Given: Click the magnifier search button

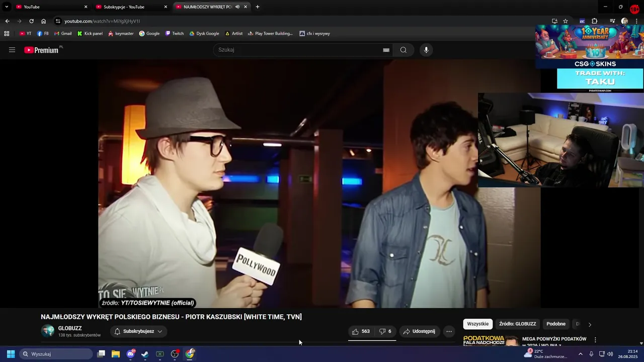Looking at the screenshot, I should tap(404, 50).
